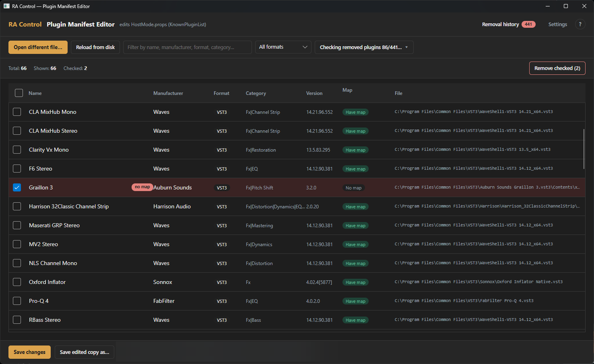
Task: Click the Harrison Audio manufacturer cell
Action: click(x=172, y=206)
